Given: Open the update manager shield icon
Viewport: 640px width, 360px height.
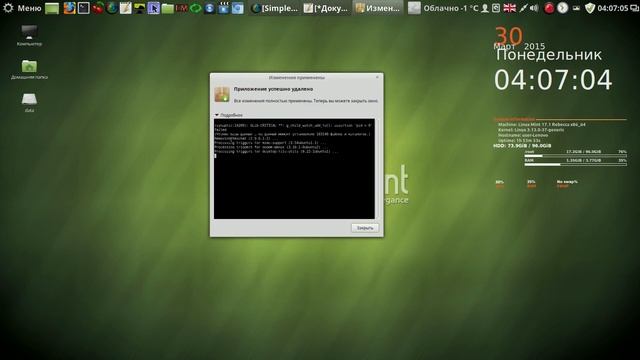Looking at the screenshot, I should click(590, 8).
